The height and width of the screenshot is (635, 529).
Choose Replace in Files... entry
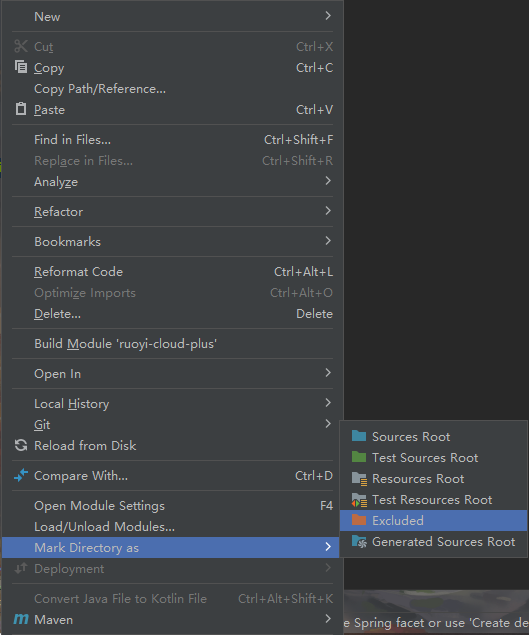173,161
